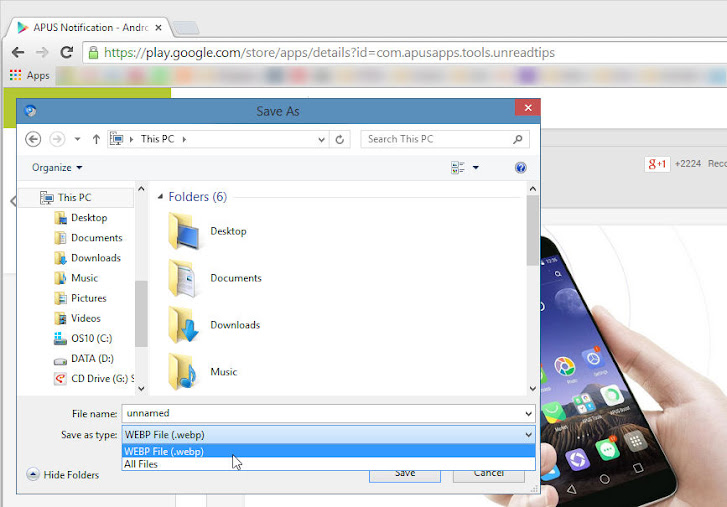Select This PC in path breadcrumb

click(157, 139)
